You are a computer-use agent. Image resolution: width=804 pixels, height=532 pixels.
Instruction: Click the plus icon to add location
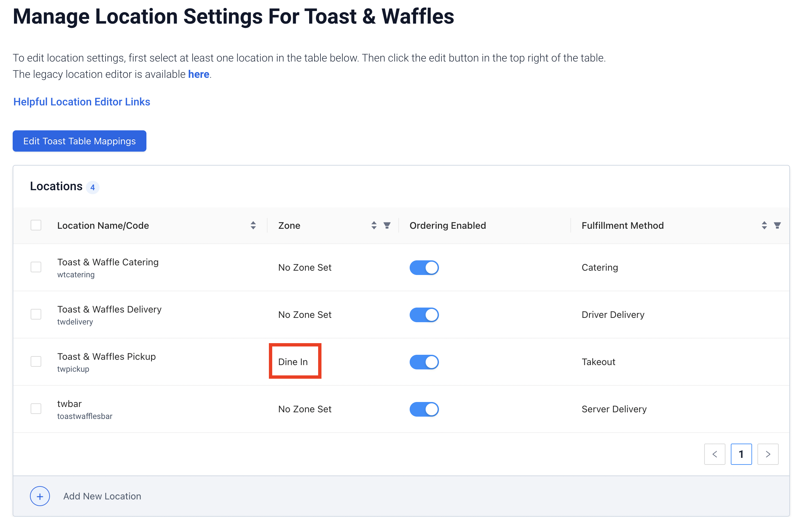40,496
